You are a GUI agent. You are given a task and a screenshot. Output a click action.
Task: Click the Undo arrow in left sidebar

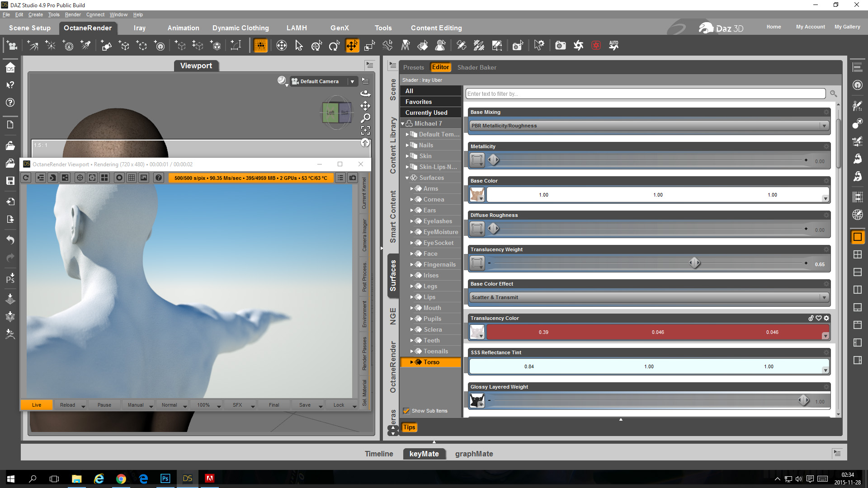(10, 239)
